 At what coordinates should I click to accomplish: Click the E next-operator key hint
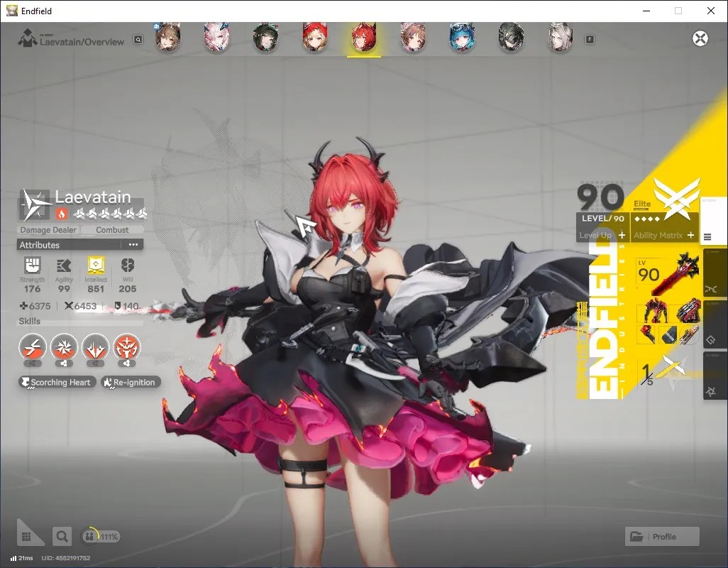[x=590, y=40]
